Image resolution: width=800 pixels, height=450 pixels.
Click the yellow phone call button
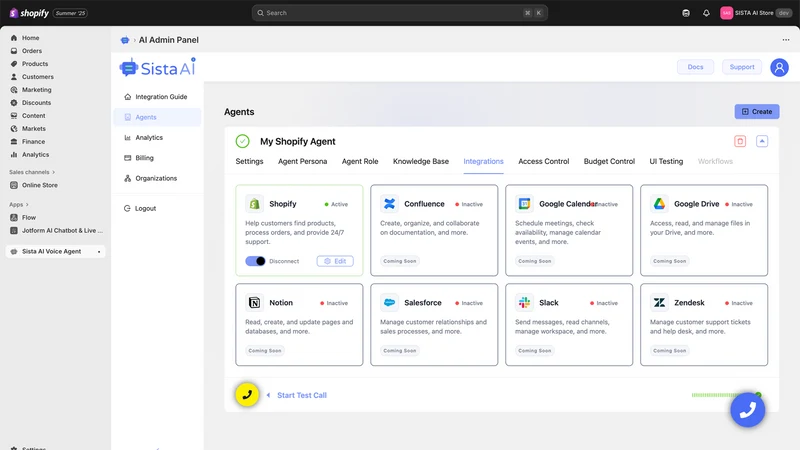247,395
